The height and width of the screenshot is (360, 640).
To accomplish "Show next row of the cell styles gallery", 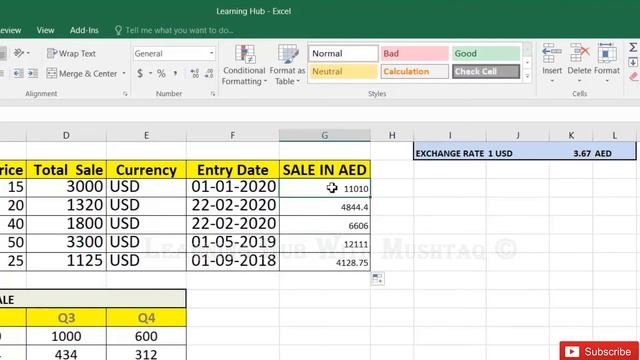I will [x=527, y=63].
